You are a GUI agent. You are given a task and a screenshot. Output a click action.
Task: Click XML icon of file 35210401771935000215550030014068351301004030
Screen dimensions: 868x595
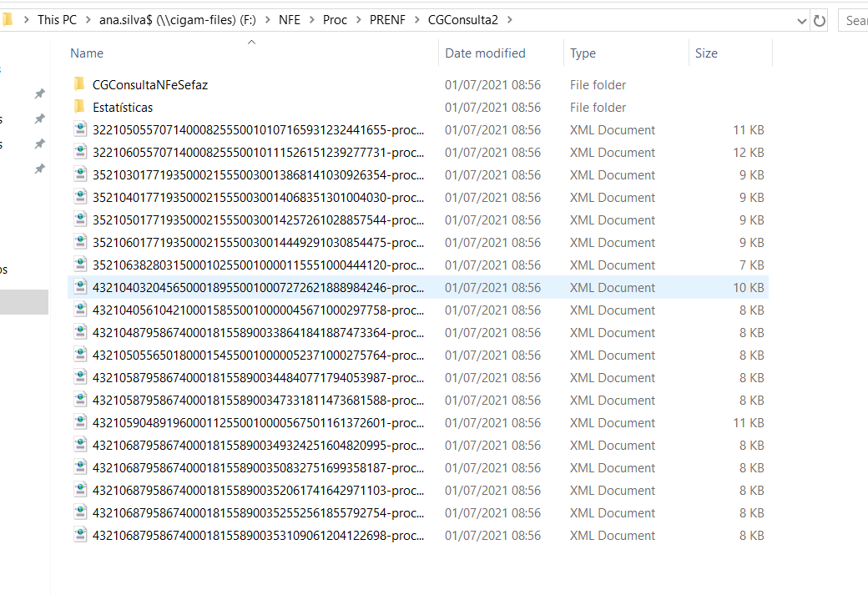coord(80,196)
